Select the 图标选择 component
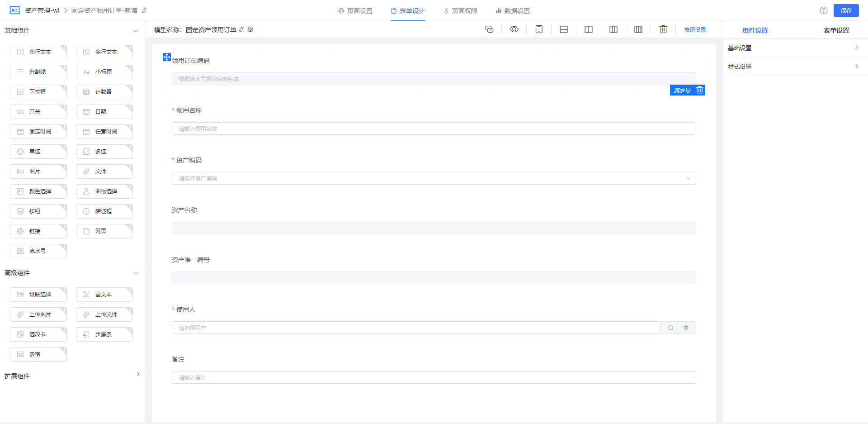 click(104, 191)
